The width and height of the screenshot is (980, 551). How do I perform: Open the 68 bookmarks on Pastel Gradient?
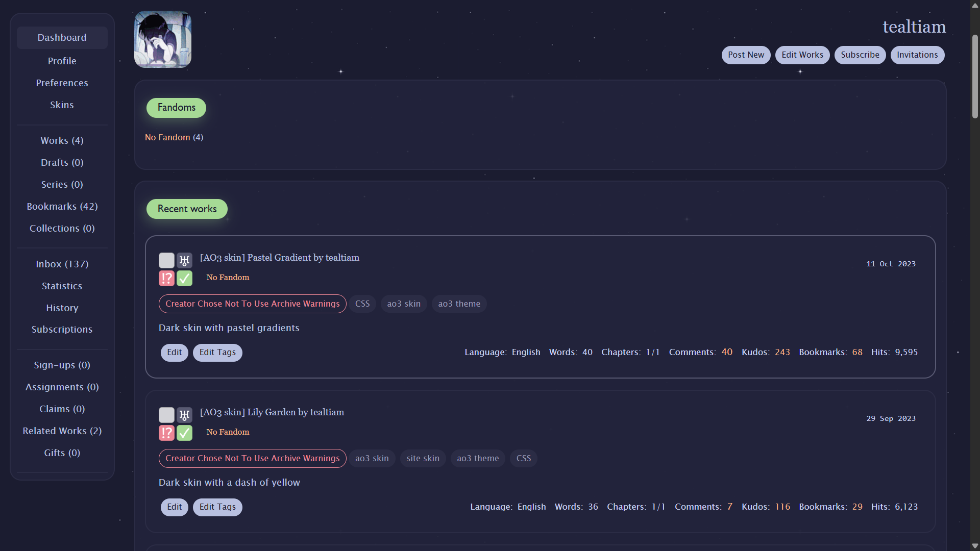pos(857,353)
